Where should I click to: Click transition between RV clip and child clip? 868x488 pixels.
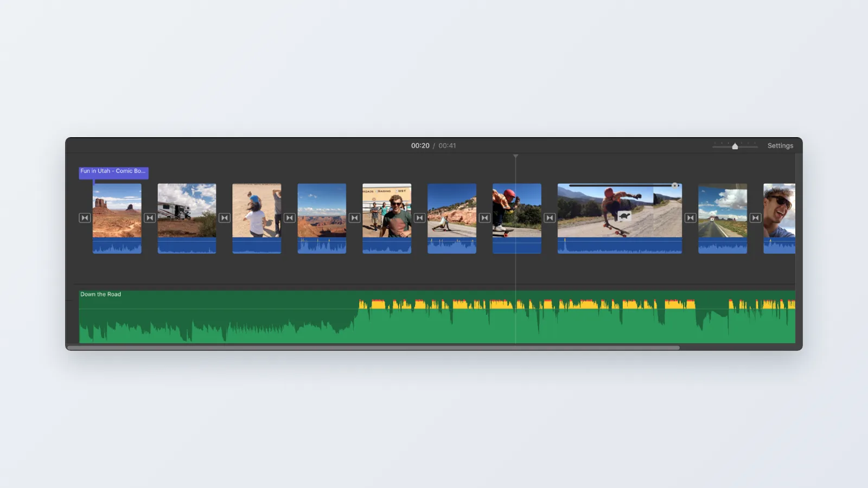click(225, 218)
